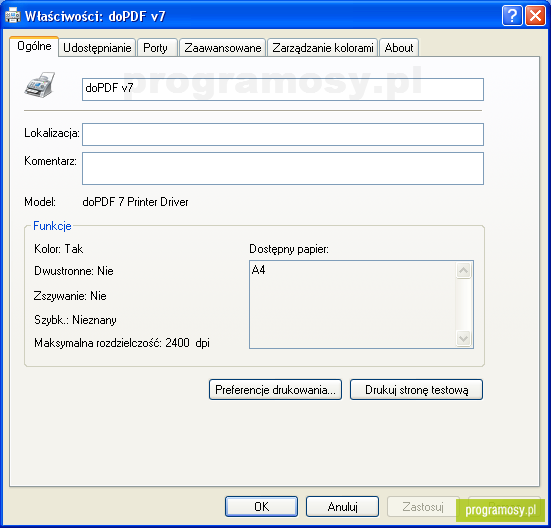This screenshot has height=528, width=551.
Task: Click Maksymalna rozdzielczość 2400 dpi text
Action: pos(122,343)
